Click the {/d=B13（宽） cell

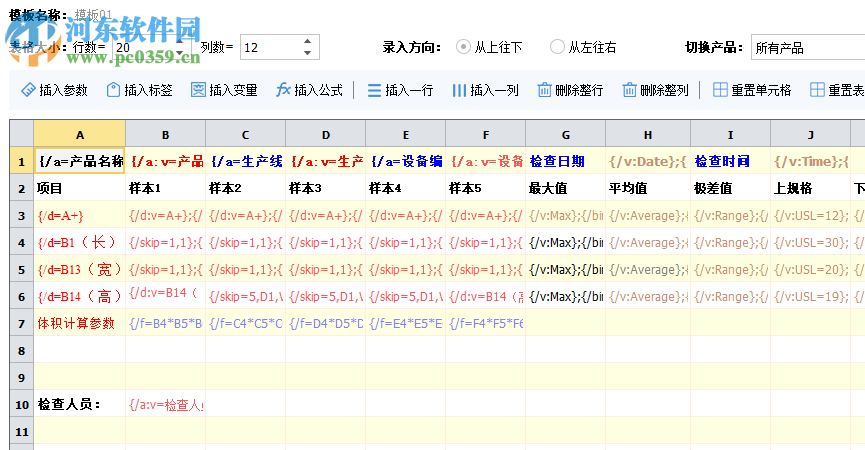coord(80,269)
